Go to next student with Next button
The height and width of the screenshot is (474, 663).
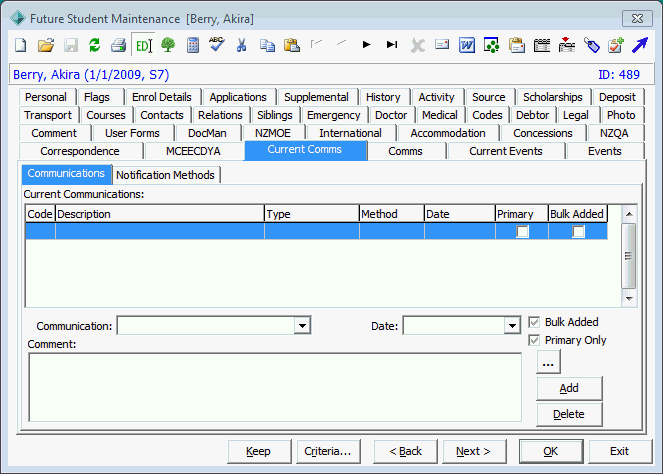[474, 451]
